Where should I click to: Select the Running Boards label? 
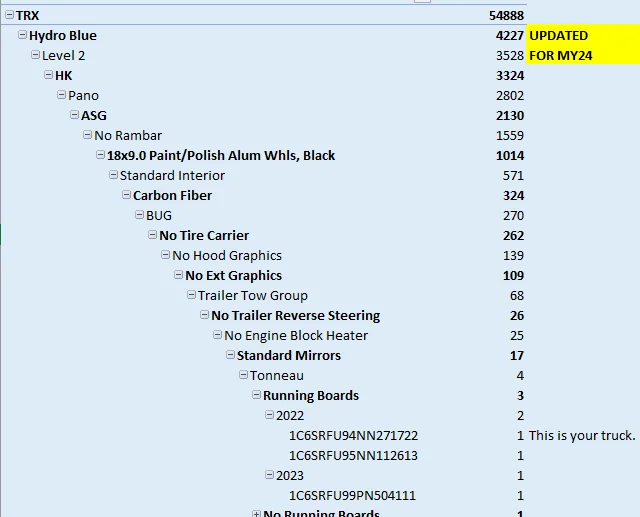pyautogui.click(x=311, y=395)
